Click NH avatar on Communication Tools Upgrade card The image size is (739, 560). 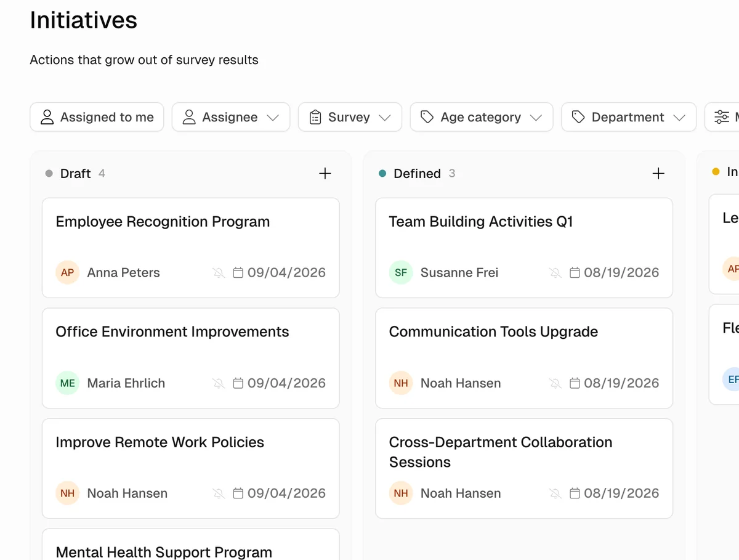click(401, 383)
